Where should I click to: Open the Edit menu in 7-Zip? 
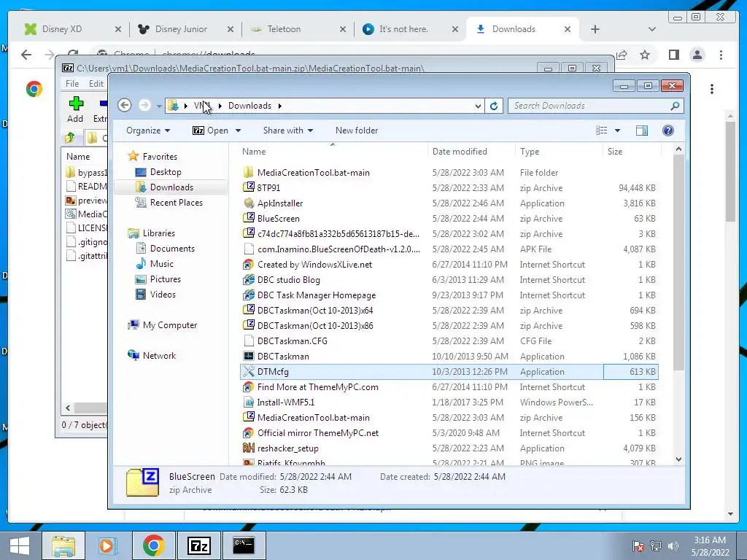point(96,83)
